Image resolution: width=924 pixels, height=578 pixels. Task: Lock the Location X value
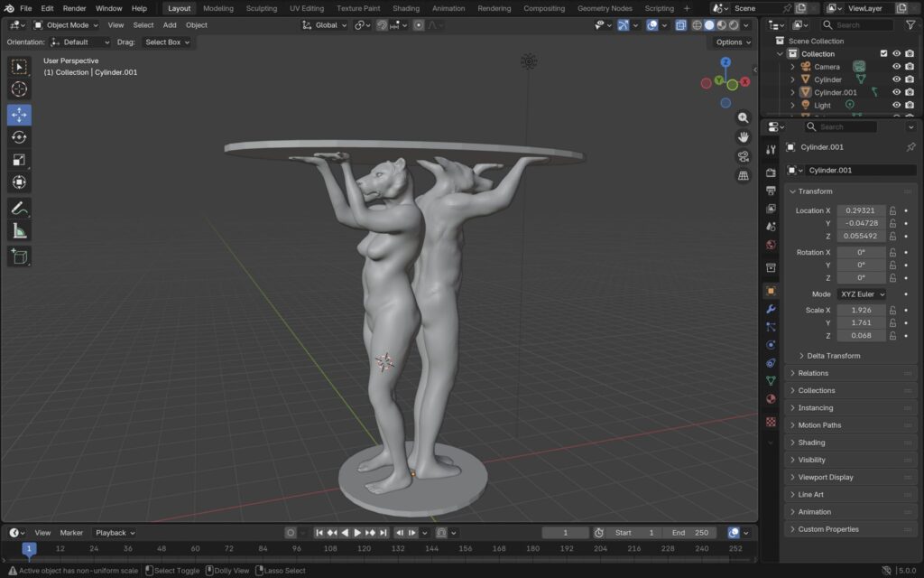coord(892,210)
